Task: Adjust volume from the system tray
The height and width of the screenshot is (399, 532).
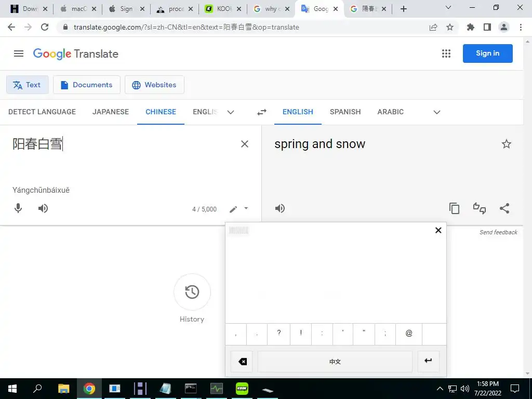Action: 465,389
